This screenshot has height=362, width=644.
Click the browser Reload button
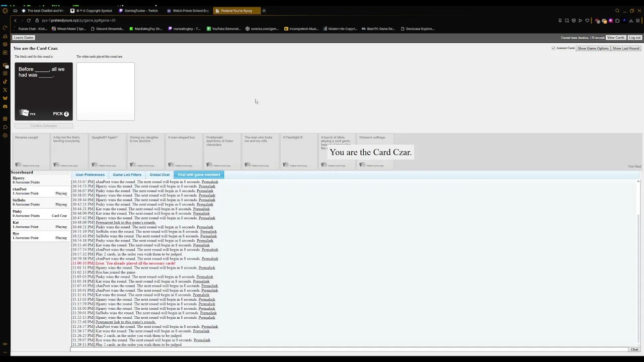(29, 21)
